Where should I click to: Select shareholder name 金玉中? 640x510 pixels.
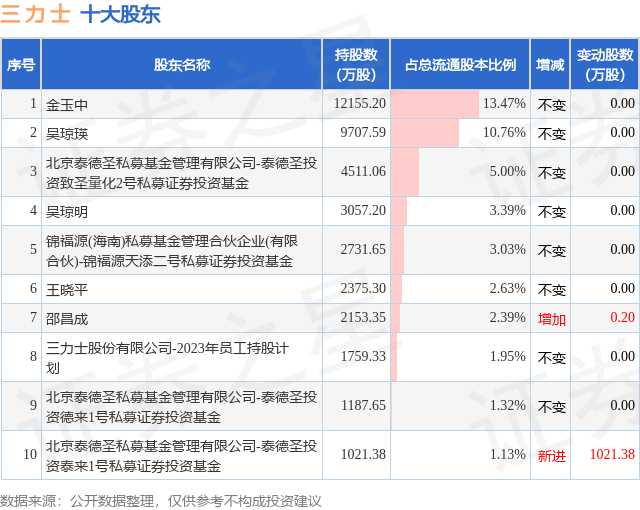tap(67, 105)
